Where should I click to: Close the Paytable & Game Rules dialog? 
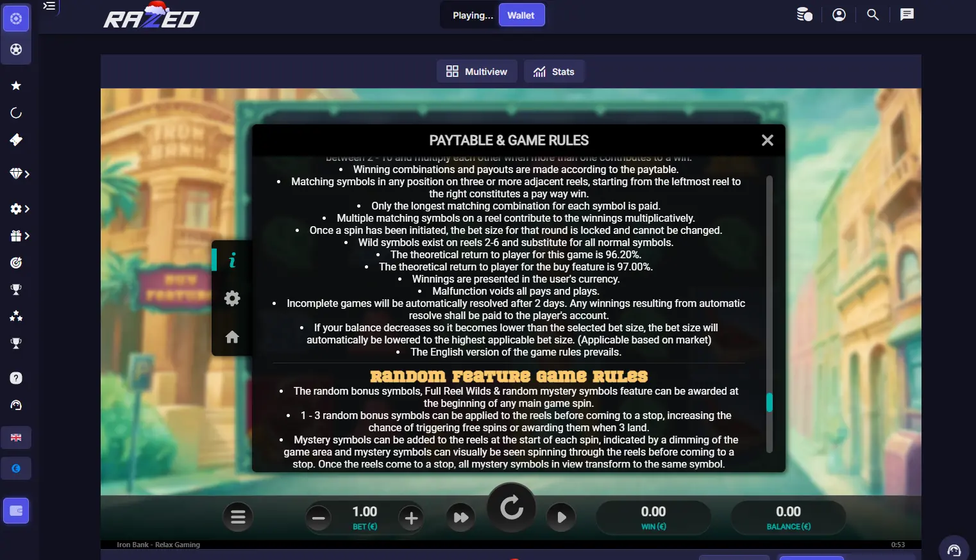pos(767,140)
